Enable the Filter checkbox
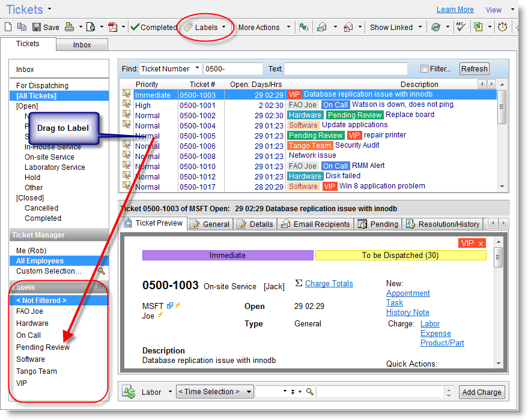This screenshot has height=420, width=528. pos(425,69)
